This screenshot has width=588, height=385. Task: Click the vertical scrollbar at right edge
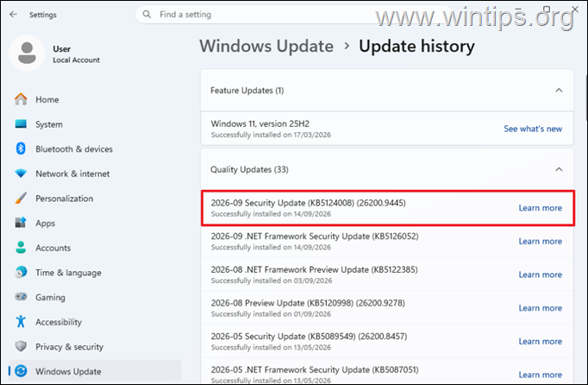coord(585,98)
